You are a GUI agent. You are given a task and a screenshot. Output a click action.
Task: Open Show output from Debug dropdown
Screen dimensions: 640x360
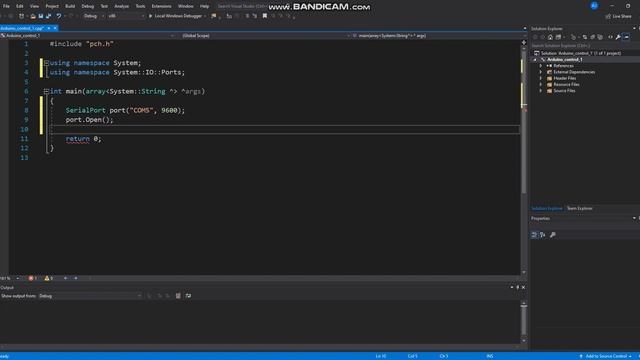pos(90,296)
